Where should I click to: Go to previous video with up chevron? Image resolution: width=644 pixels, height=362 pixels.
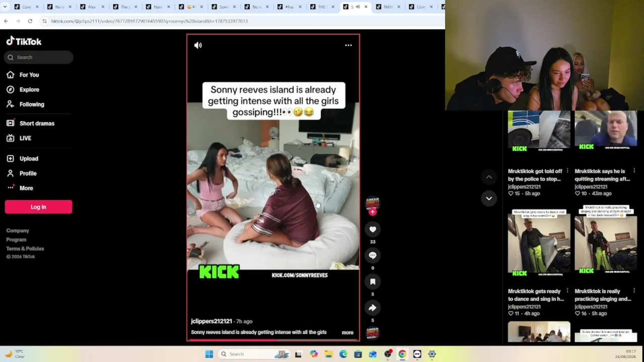(489, 176)
